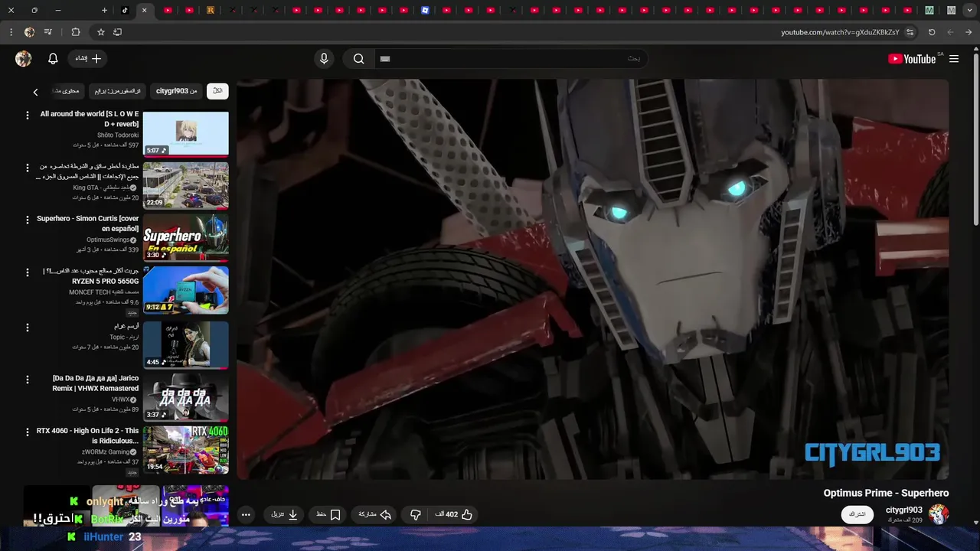Dislike the video with thumbs down
The height and width of the screenshot is (551, 980).
[416, 514]
